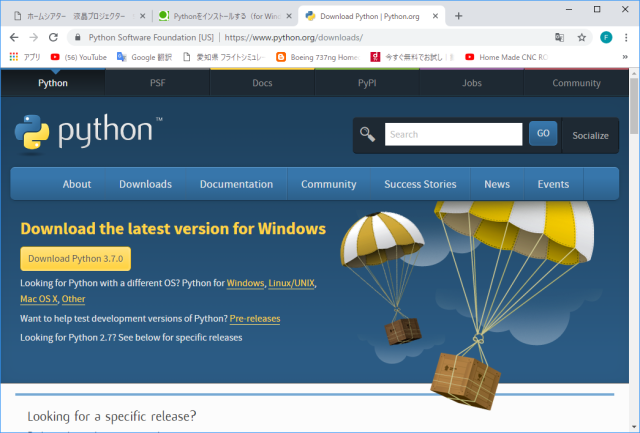Reload the page with the refresh icon
This screenshot has width=640, height=433.
pyautogui.click(x=53, y=38)
